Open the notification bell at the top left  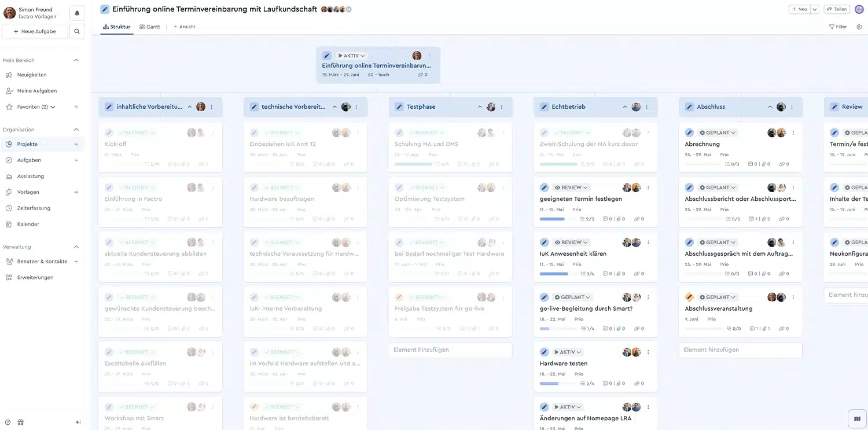coord(77,12)
